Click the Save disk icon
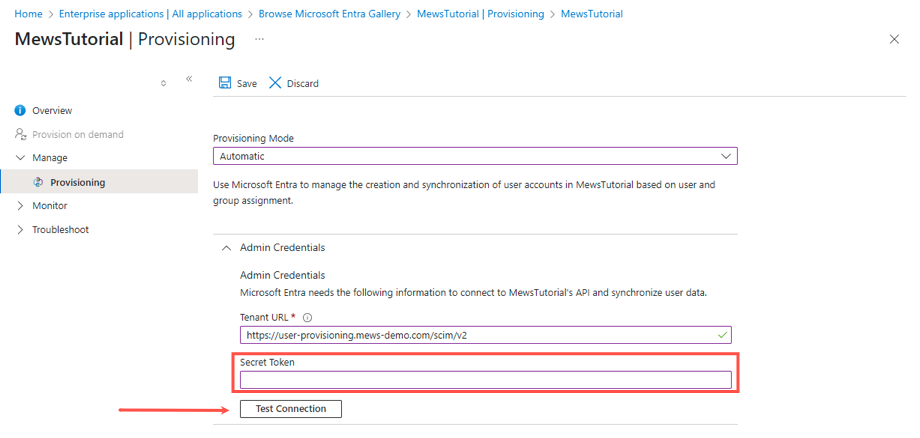Screen dimensions: 920x438 tap(225, 83)
